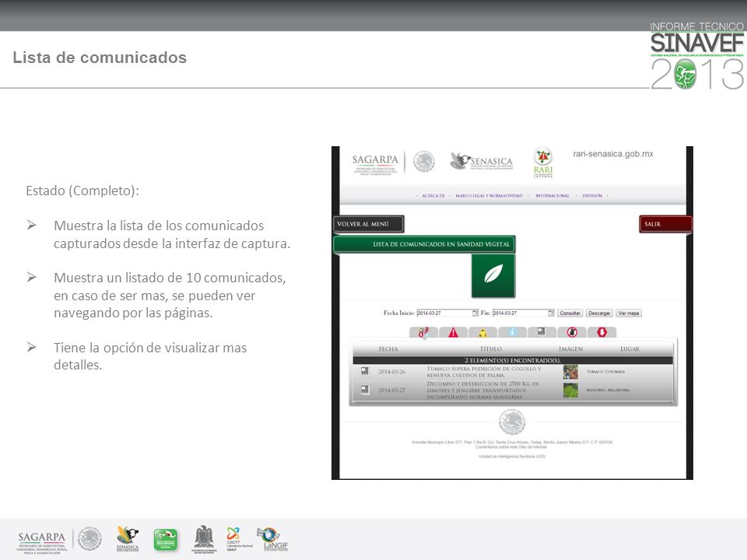Click the Descargar button
The image size is (747, 560).
coord(599,313)
